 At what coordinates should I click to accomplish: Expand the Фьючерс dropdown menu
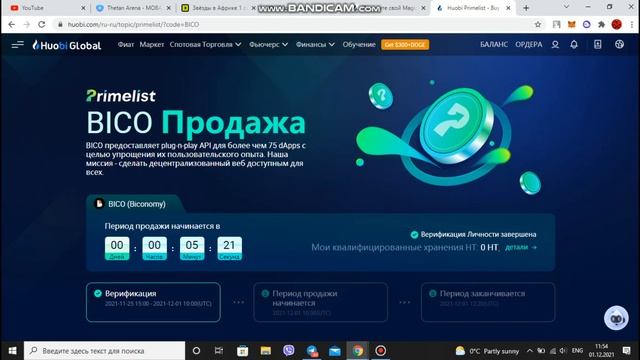pyautogui.click(x=269, y=44)
